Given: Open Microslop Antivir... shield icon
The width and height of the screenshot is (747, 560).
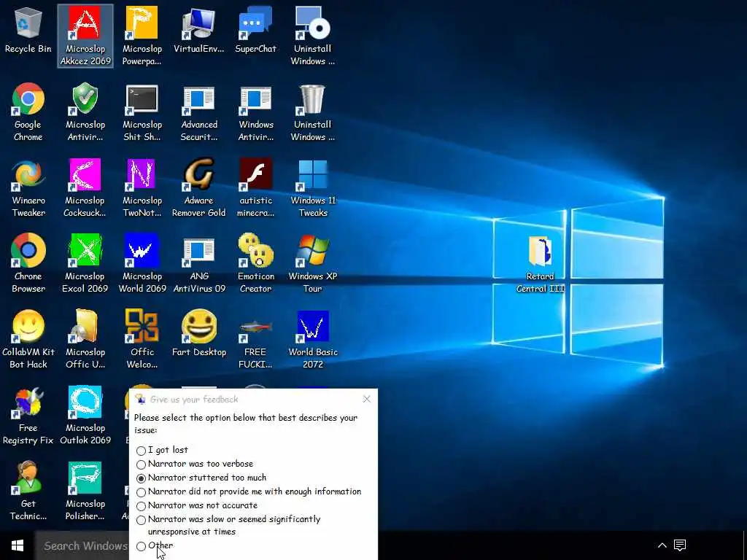Looking at the screenshot, I should click(x=85, y=112).
